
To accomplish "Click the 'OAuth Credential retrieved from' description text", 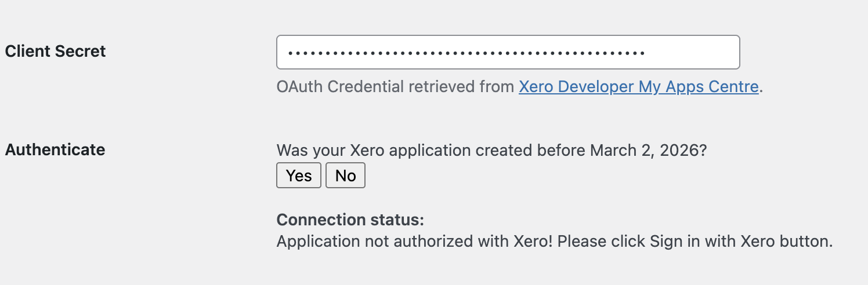I will click(395, 87).
